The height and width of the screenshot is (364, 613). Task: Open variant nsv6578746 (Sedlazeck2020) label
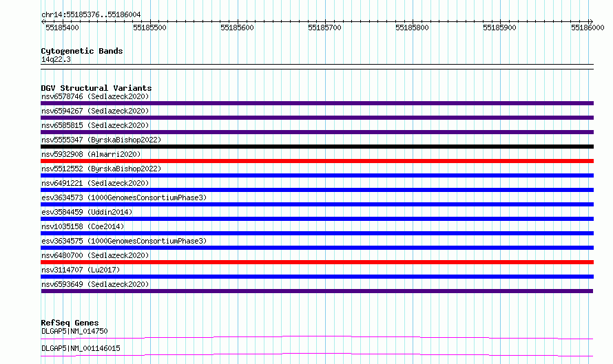(95, 96)
